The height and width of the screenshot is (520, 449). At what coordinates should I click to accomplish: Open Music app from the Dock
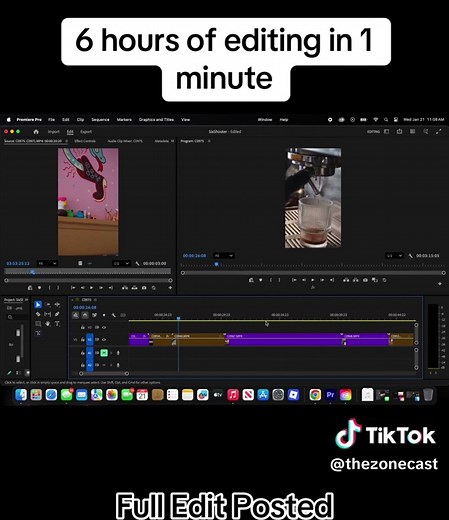pos(233,395)
